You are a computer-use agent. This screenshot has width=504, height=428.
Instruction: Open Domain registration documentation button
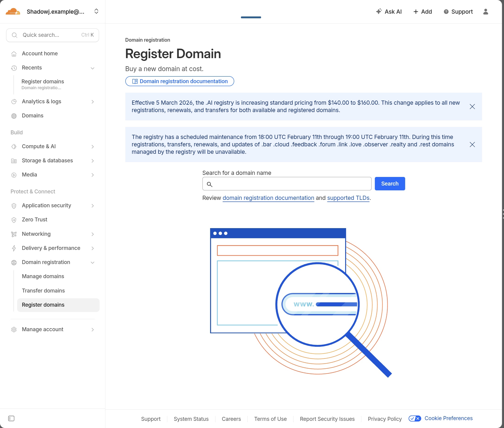coord(180,81)
